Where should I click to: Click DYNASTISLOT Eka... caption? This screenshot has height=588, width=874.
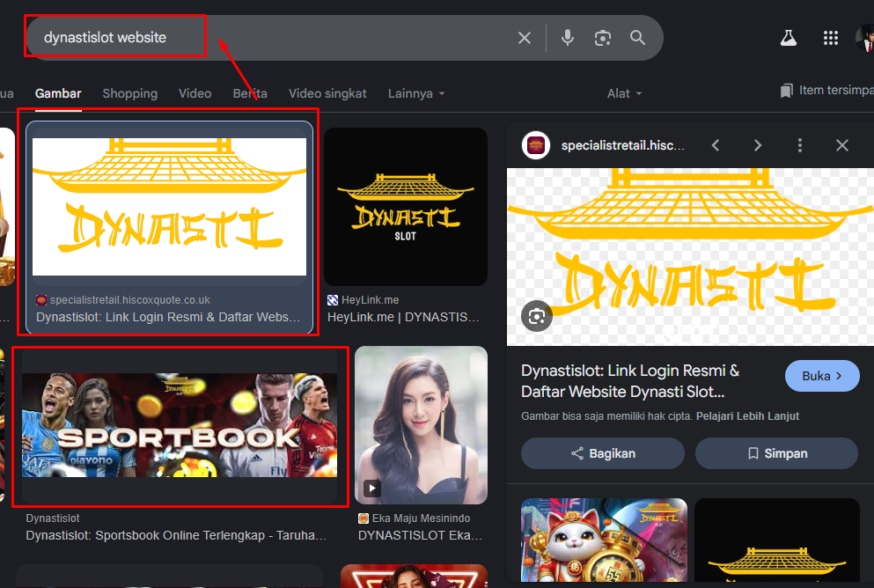(420, 535)
